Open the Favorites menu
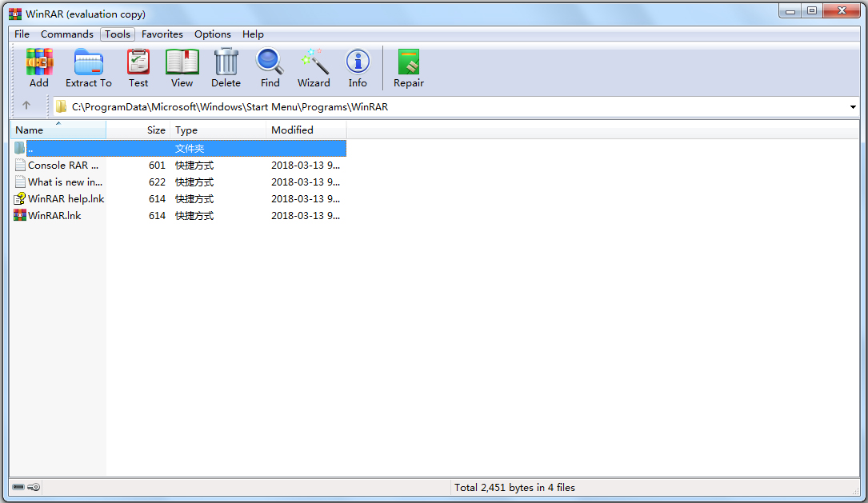Screen dimensions: 868x503 click(x=162, y=34)
